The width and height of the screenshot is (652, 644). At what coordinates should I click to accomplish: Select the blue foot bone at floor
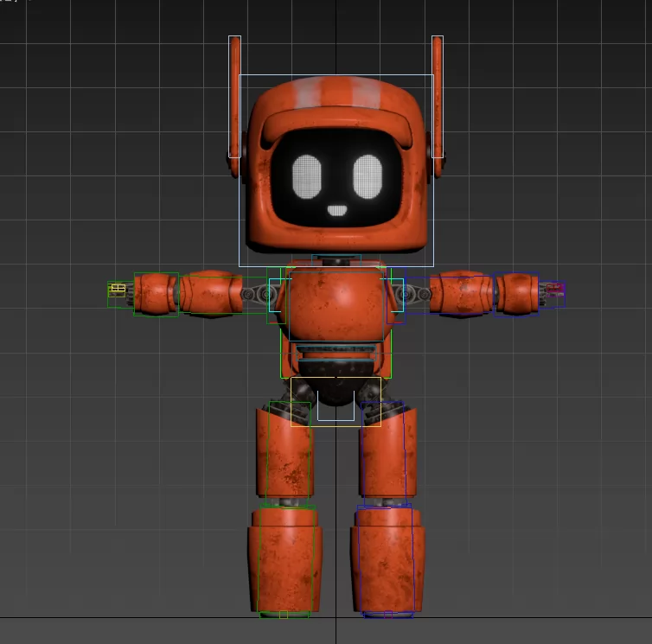[x=388, y=615]
